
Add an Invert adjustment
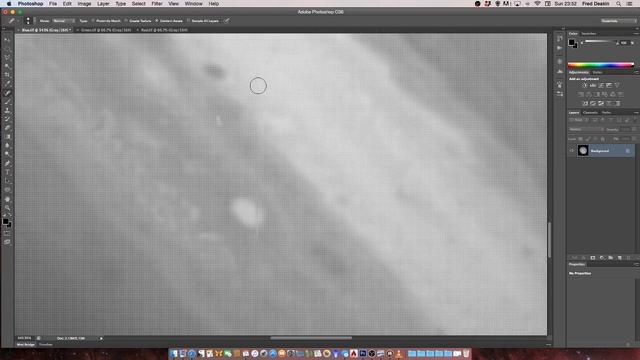pos(585,103)
